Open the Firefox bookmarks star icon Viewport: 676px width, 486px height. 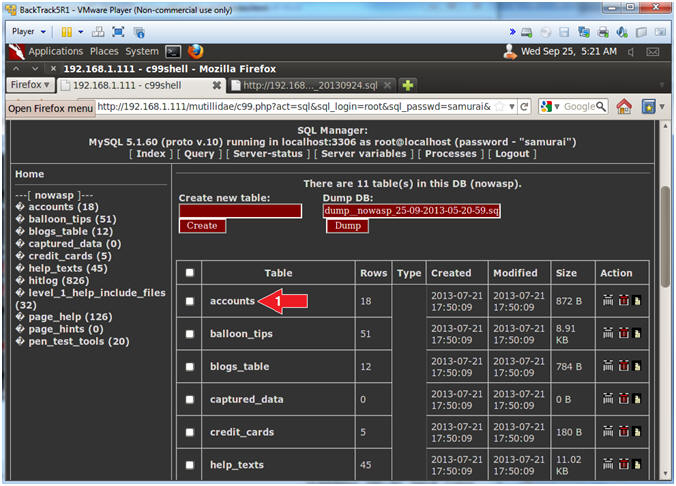(x=648, y=106)
